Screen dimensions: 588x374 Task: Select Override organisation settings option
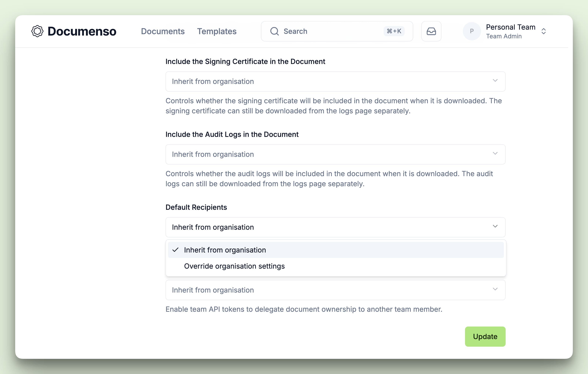234,266
